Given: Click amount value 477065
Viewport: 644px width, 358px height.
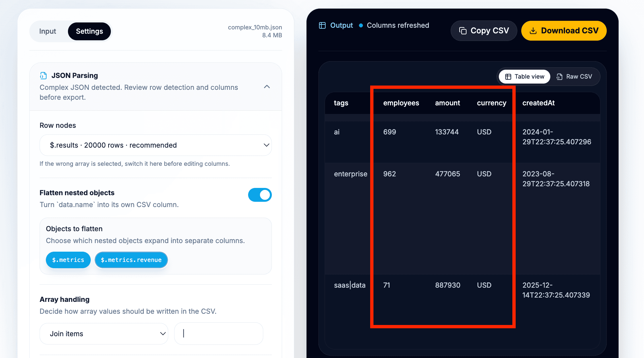Looking at the screenshot, I should 447,174.
